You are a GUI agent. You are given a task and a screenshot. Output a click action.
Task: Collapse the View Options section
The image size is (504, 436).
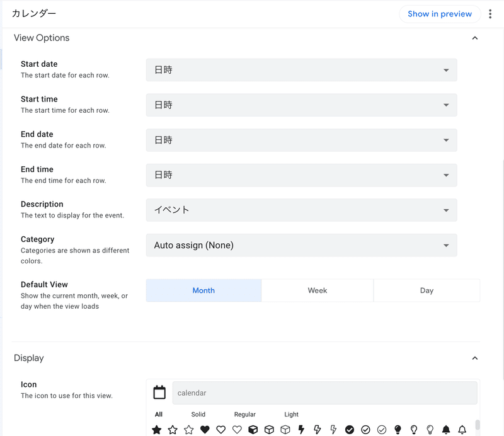click(x=475, y=38)
